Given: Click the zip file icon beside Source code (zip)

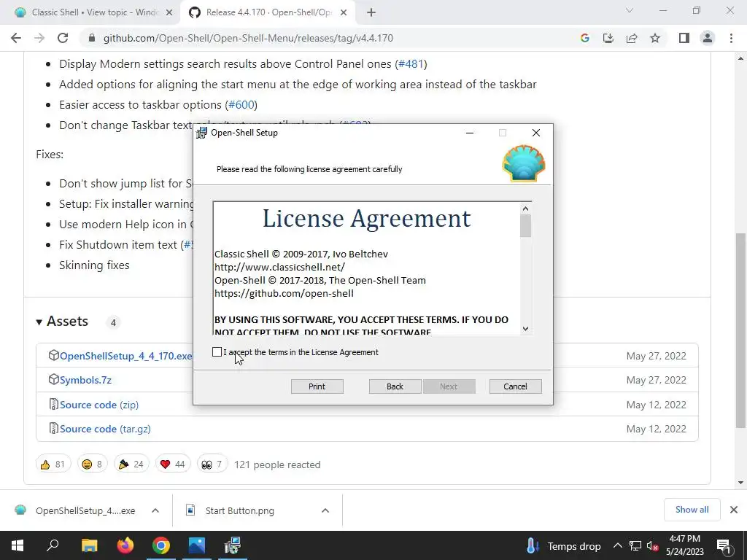Looking at the screenshot, I should point(54,404).
